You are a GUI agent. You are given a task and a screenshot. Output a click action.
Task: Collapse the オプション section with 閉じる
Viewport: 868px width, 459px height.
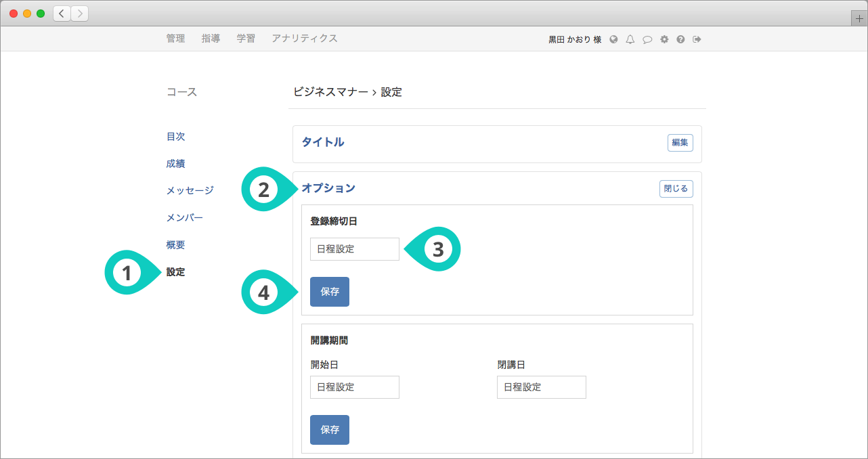[x=676, y=189]
